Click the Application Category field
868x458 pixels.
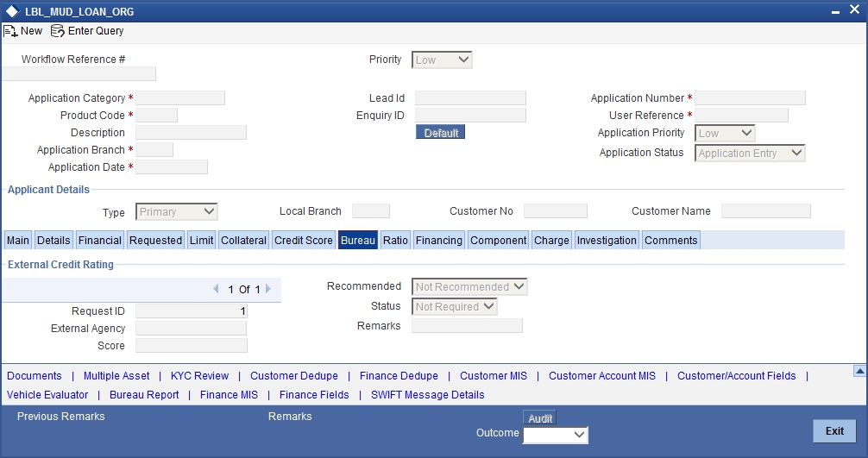click(x=180, y=98)
